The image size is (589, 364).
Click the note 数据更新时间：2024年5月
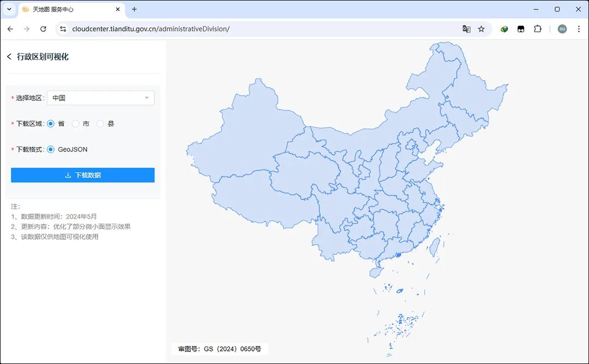(58, 216)
